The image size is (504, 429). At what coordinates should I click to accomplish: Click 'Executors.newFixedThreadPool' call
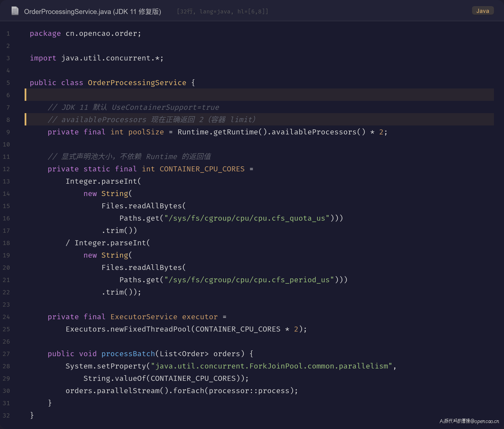(128, 329)
